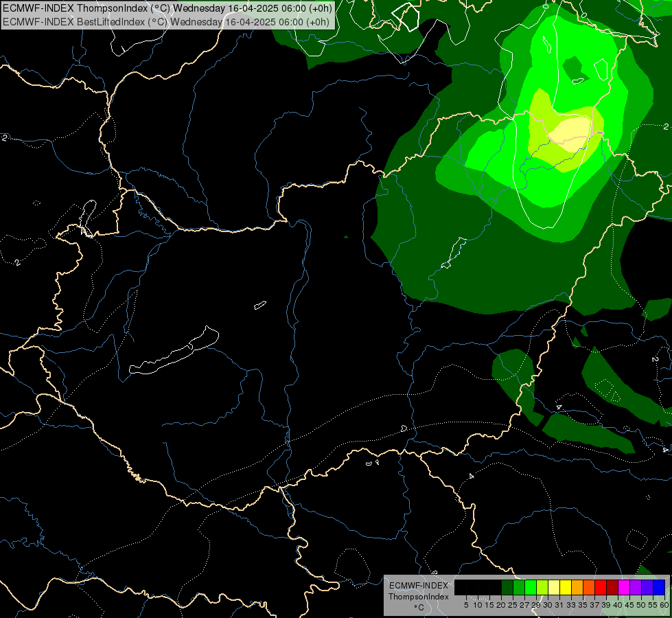This screenshot has height=618, width=672.
Task: Pick the pure yellow 31–33 legend swatch
Action: 566,587
